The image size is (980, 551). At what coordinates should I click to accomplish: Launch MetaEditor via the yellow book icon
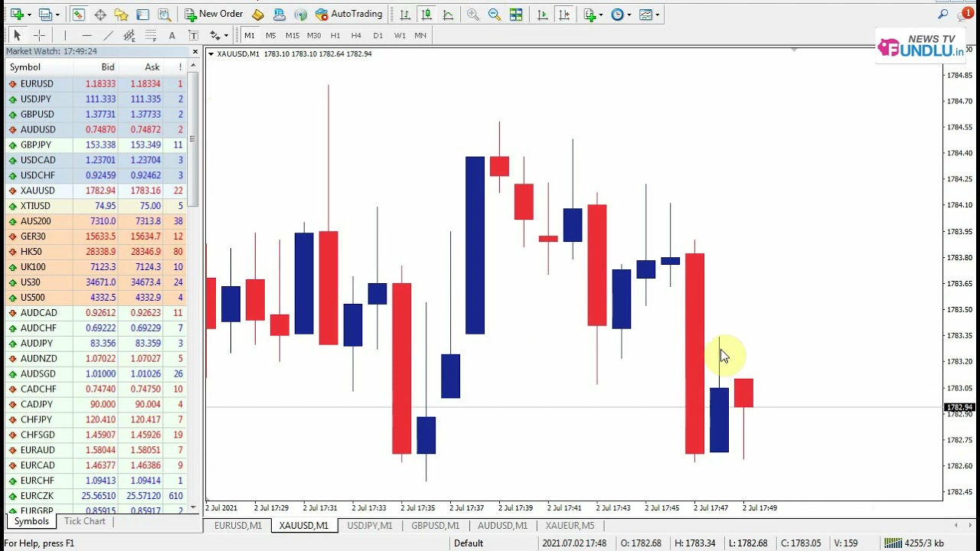pyautogui.click(x=258, y=14)
